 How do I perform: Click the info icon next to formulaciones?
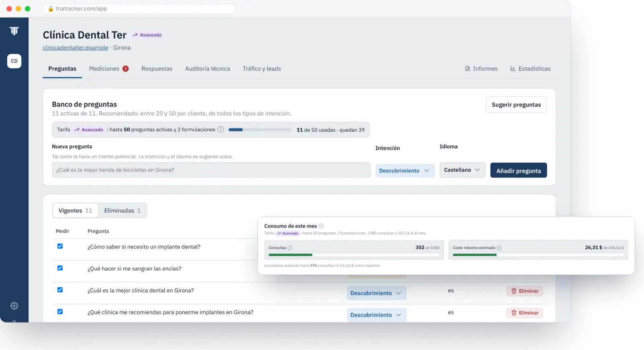(221, 129)
